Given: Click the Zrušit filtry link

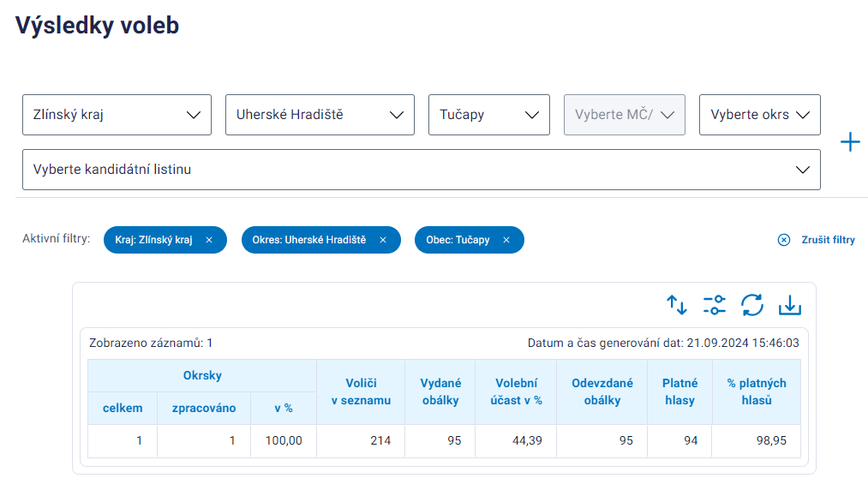Looking at the screenshot, I should (x=828, y=240).
